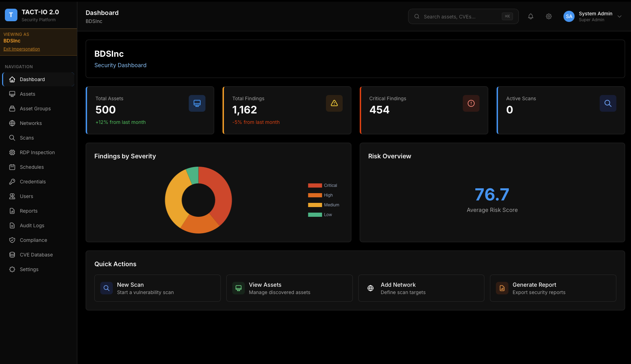Viewport: 631px width, 364px height.
Task: Toggle the Critical legend on severity chart
Action: (322, 185)
